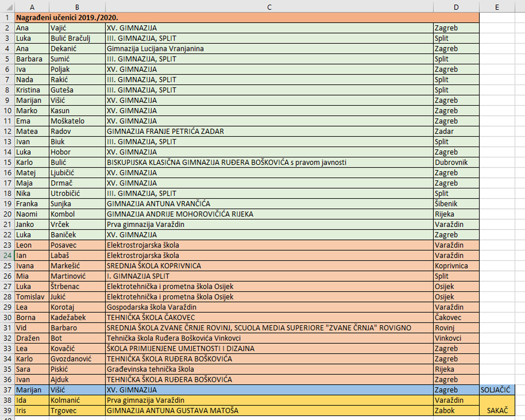Click cell GIMNAZIJA ANTUNA GUSTAVA MATOŠA
This screenshot has height=420, width=525.
coord(172,411)
